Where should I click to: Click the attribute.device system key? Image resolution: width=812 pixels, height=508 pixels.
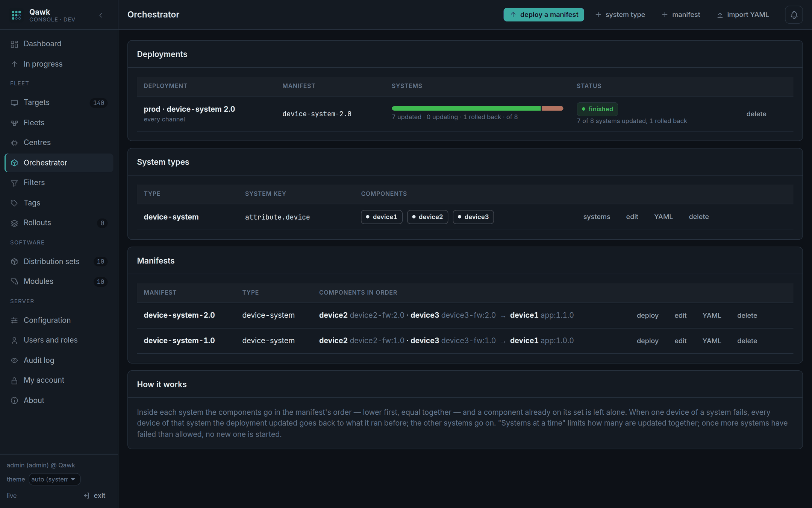click(277, 217)
